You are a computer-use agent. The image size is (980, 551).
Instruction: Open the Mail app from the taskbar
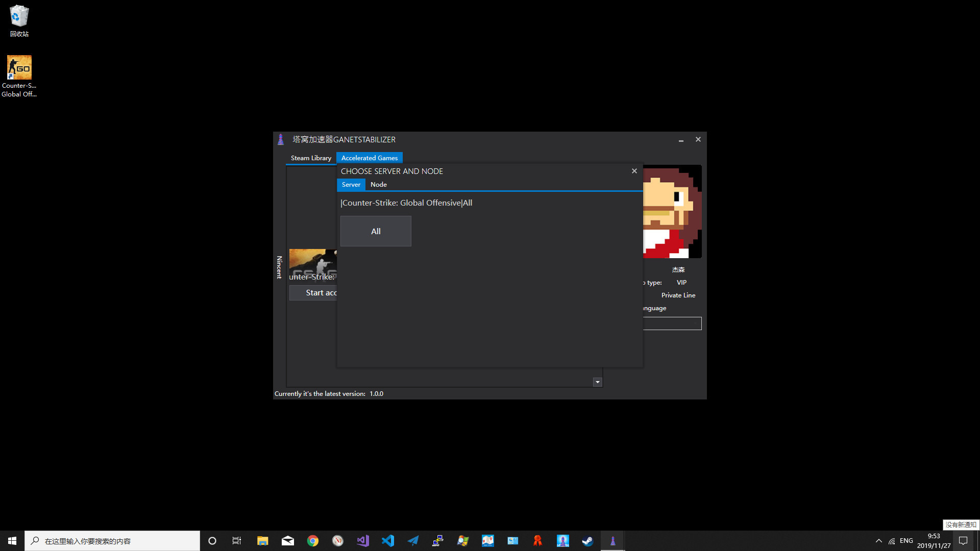click(x=288, y=541)
